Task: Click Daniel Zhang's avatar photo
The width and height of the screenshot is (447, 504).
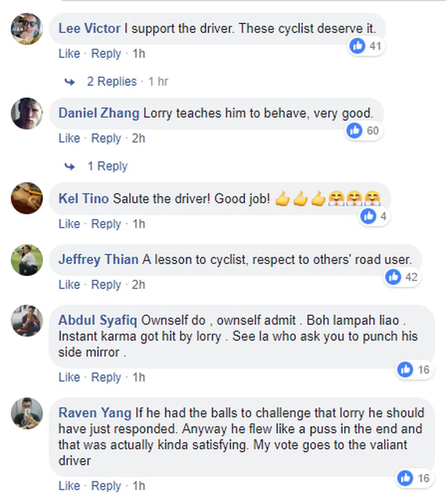Action: (27, 113)
